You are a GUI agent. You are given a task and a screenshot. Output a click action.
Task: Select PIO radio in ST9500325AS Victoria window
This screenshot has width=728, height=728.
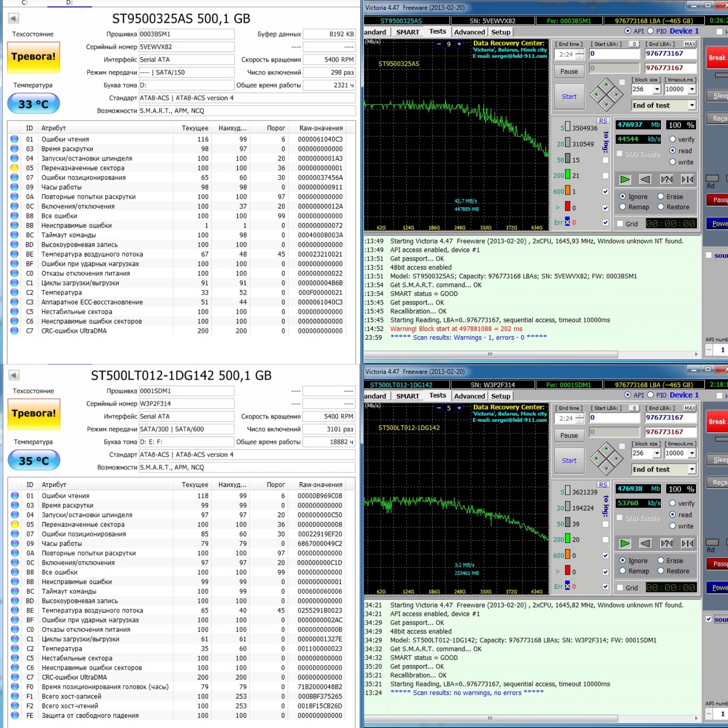(650, 31)
